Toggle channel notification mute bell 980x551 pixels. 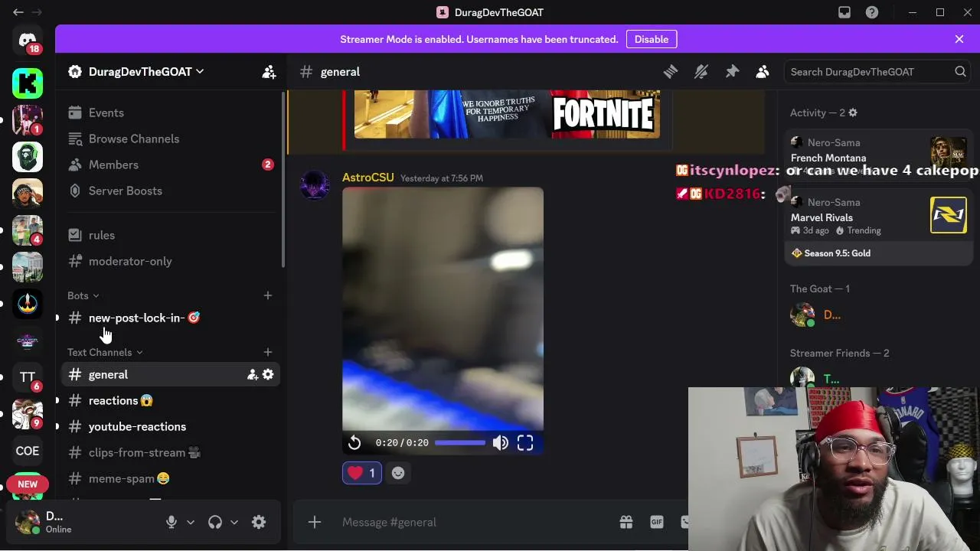click(x=701, y=72)
